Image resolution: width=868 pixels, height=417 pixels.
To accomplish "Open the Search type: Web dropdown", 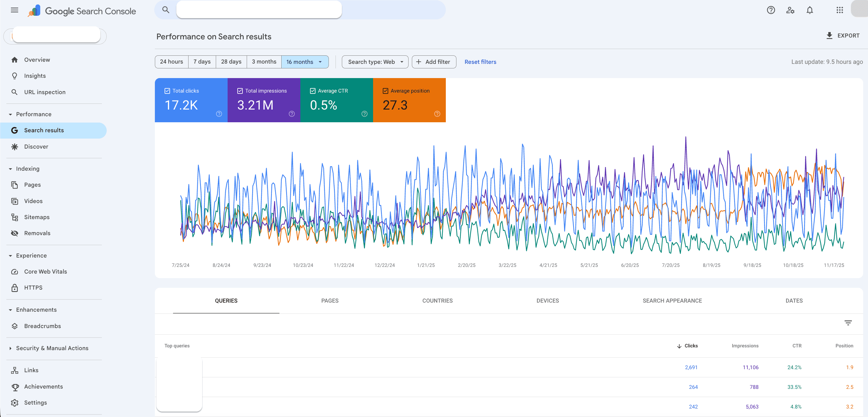I will pos(375,62).
